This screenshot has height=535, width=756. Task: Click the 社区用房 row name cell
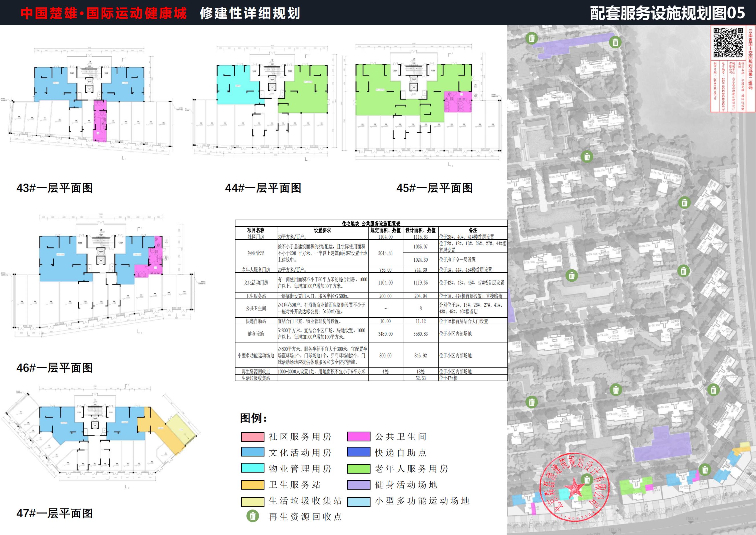tap(256, 237)
